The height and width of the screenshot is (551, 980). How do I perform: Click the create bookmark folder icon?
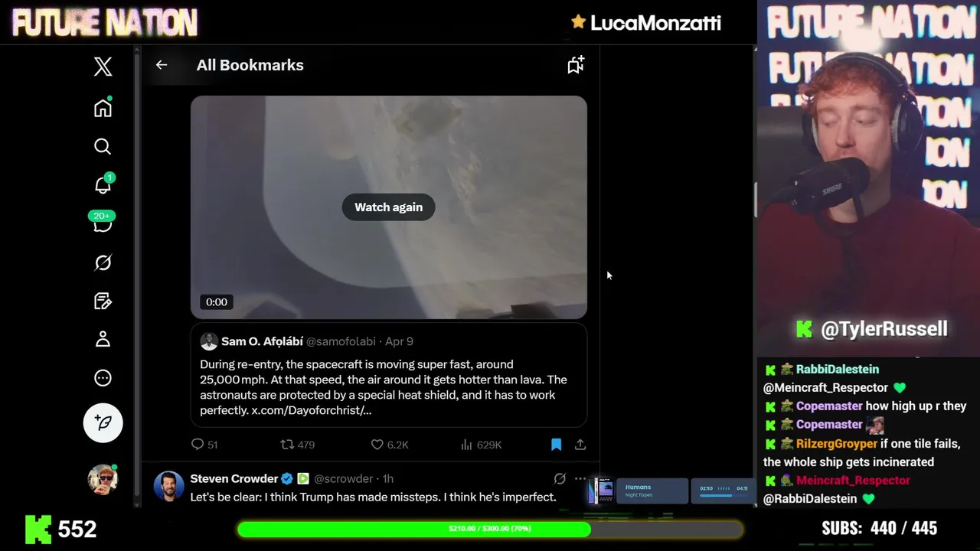point(576,65)
